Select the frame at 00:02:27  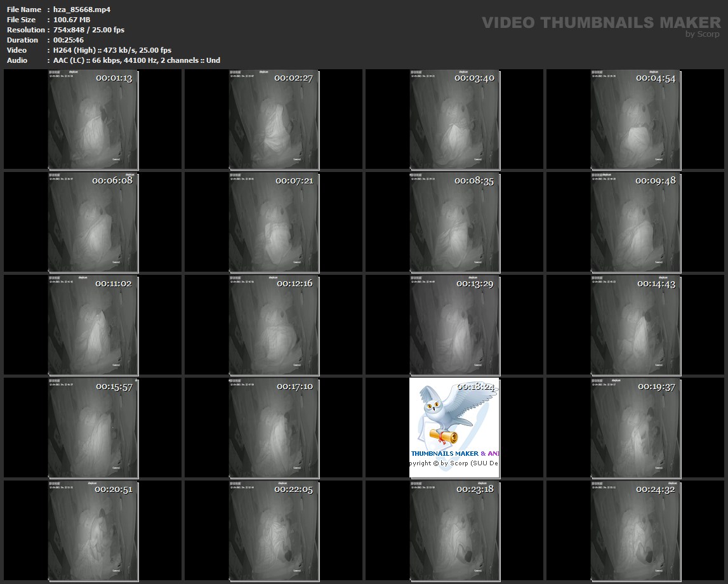pos(274,119)
